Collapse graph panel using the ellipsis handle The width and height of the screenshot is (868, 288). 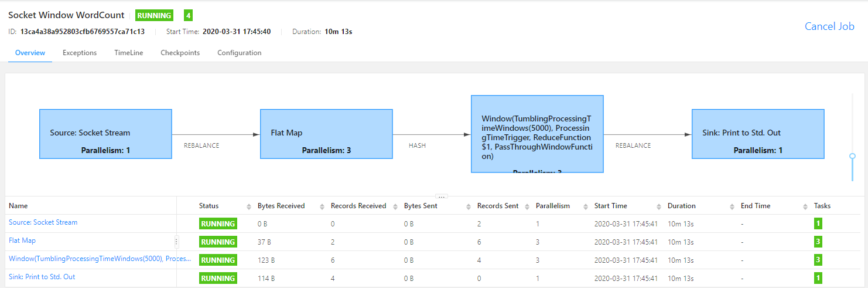coord(442,197)
